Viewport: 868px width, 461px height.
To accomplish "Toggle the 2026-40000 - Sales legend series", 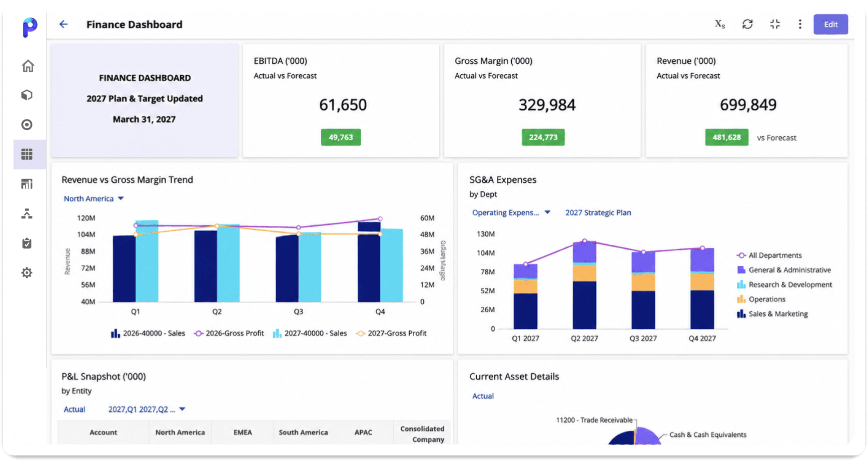I will [148, 333].
